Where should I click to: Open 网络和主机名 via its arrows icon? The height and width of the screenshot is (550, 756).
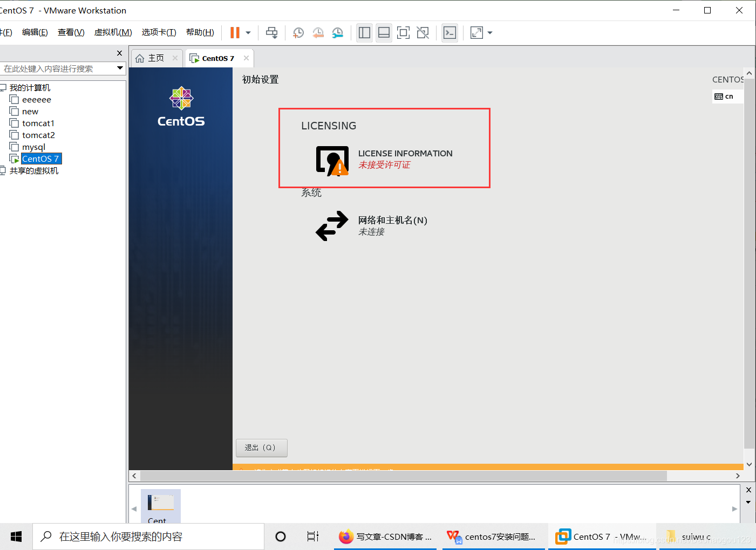[332, 225]
